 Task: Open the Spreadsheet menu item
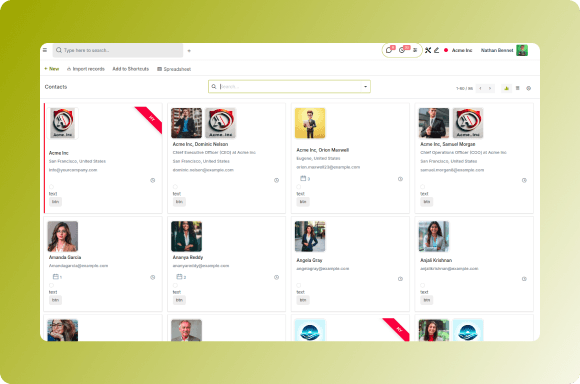[x=174, y=69]
